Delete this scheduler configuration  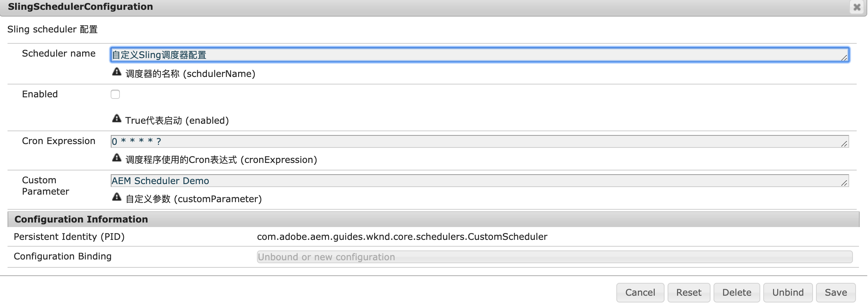tap(737, 292)
